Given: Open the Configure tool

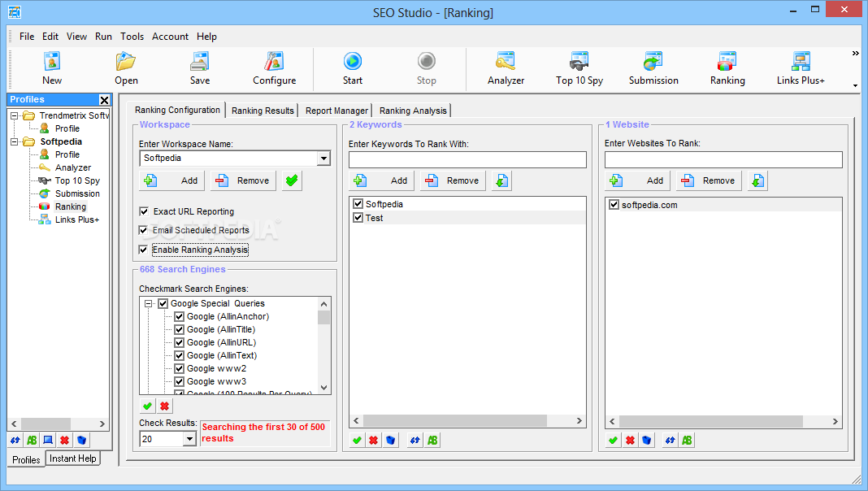Looking at the screenshot, I should point(274,68).
